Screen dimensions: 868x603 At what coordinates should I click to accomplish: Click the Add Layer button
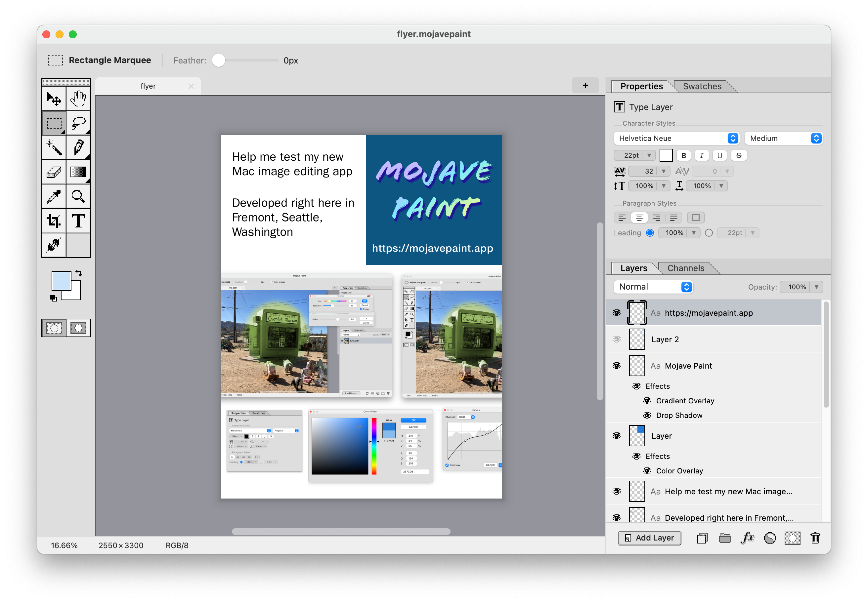click(649, 538)
